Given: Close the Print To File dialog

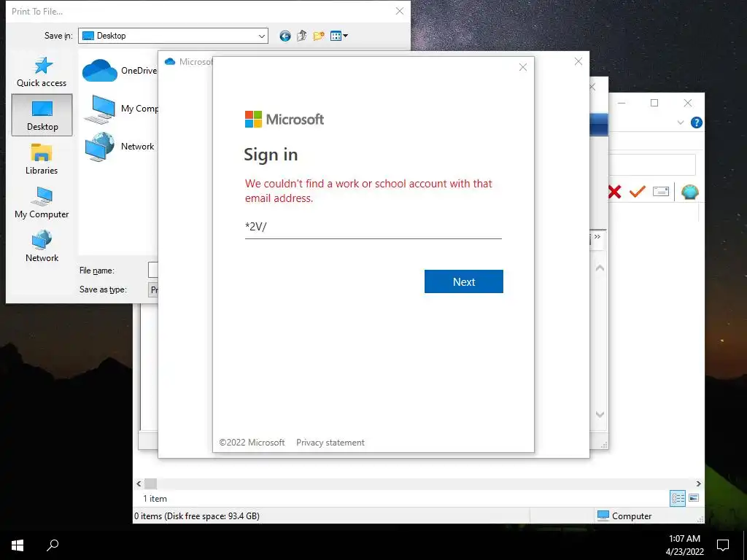Looking at the screenshot, I should coord(400,11).
